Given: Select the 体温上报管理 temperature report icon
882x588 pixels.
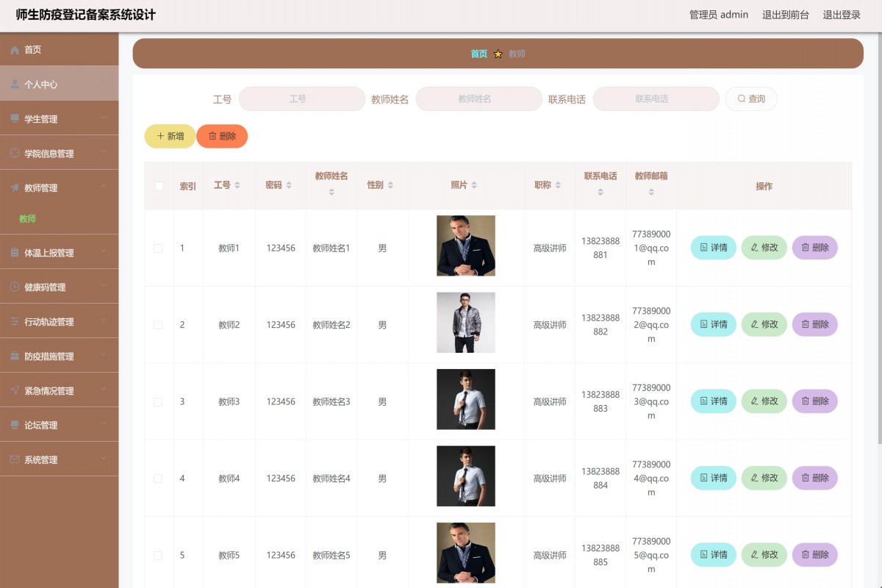Looking at the screenshot, I should coord(13,253).
